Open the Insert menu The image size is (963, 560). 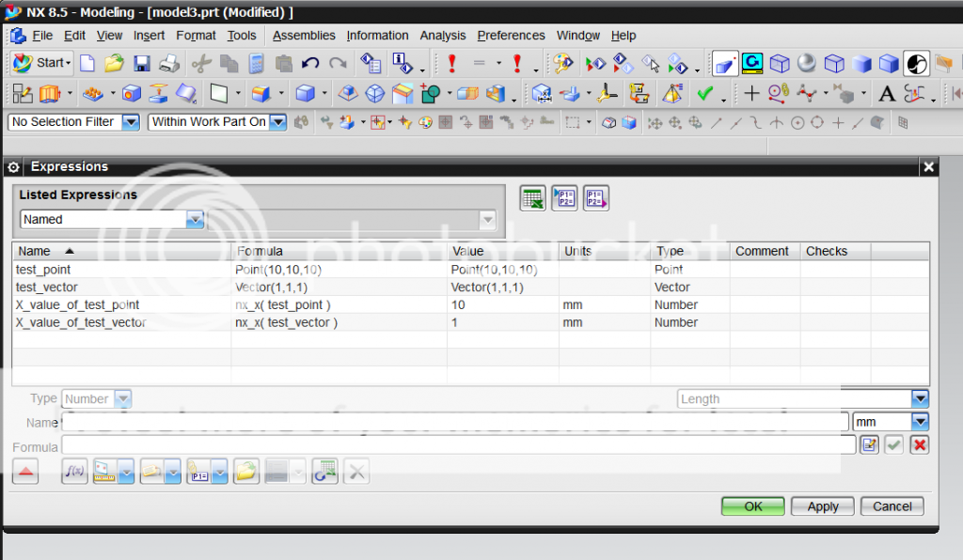tap(150, 36)
